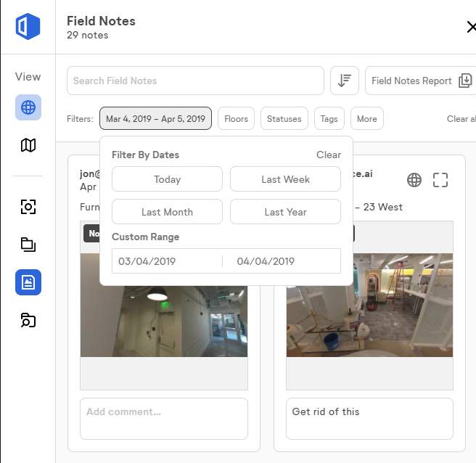Choose the Last Month date preset
The image size is (476, 463).
pos(168,212)
